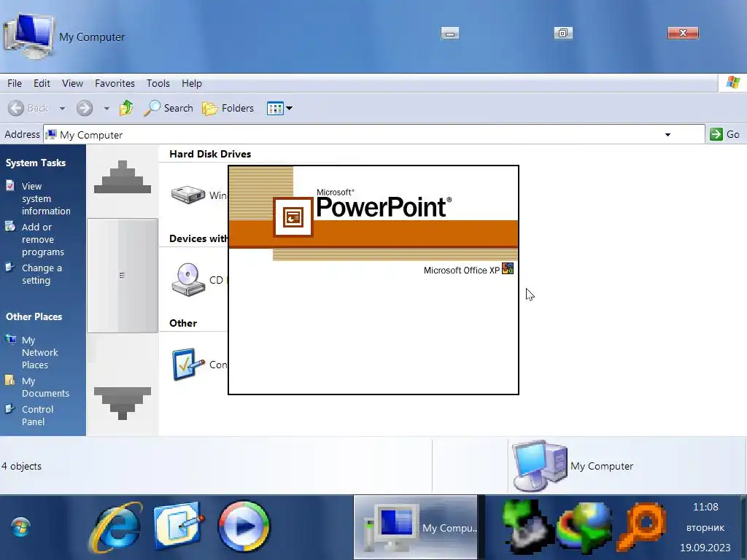The image size is (747, 560).
Task: Open My Network Places link
Action: 40,352
